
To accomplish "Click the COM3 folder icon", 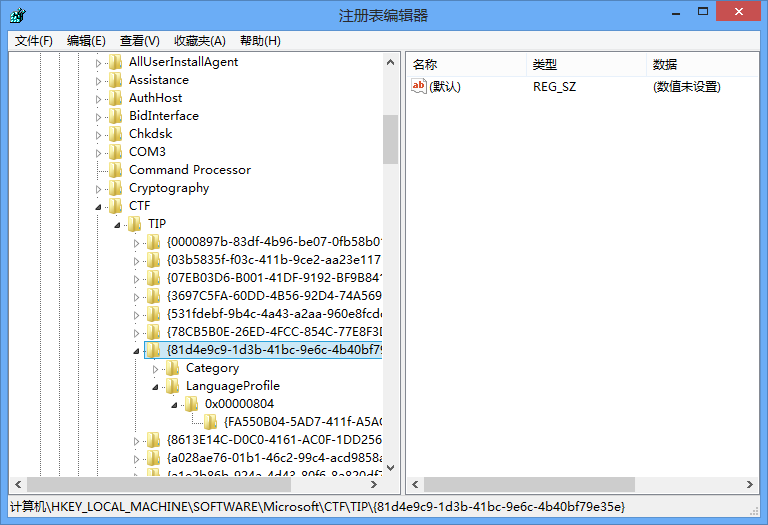I will 116,152.
